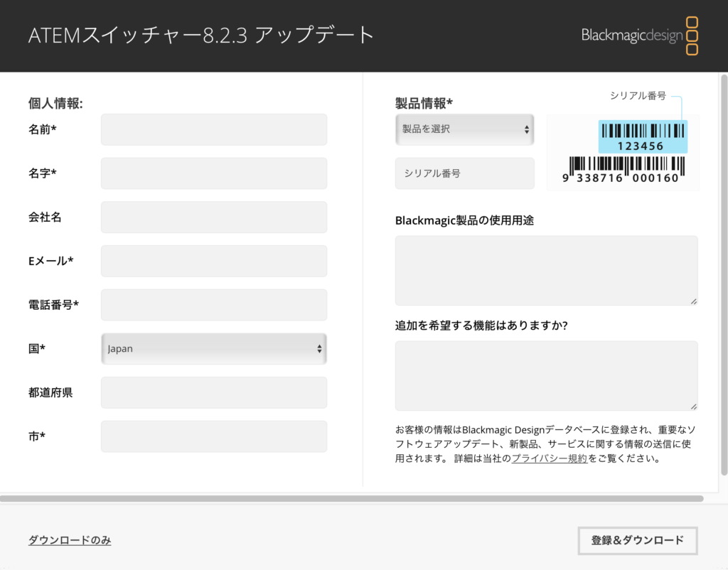
Task: Open the 製品を選択 product dropdown
Action: [x=465, y=129]
